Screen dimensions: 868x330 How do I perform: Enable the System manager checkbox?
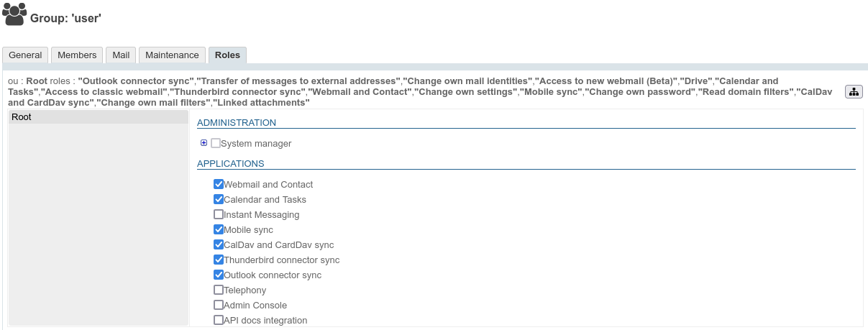pos(216,143)
